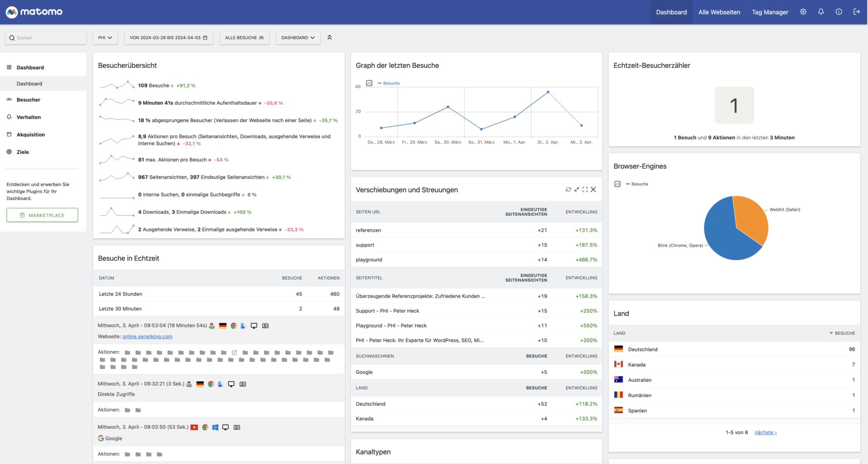Select Akquisition in the left sidebar
This screenshot has height=464, width=868.
pos(30,134)
